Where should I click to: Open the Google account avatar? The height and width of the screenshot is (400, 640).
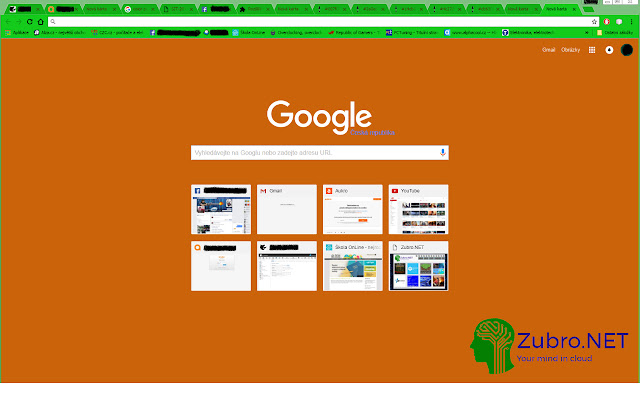coord(627,50)
